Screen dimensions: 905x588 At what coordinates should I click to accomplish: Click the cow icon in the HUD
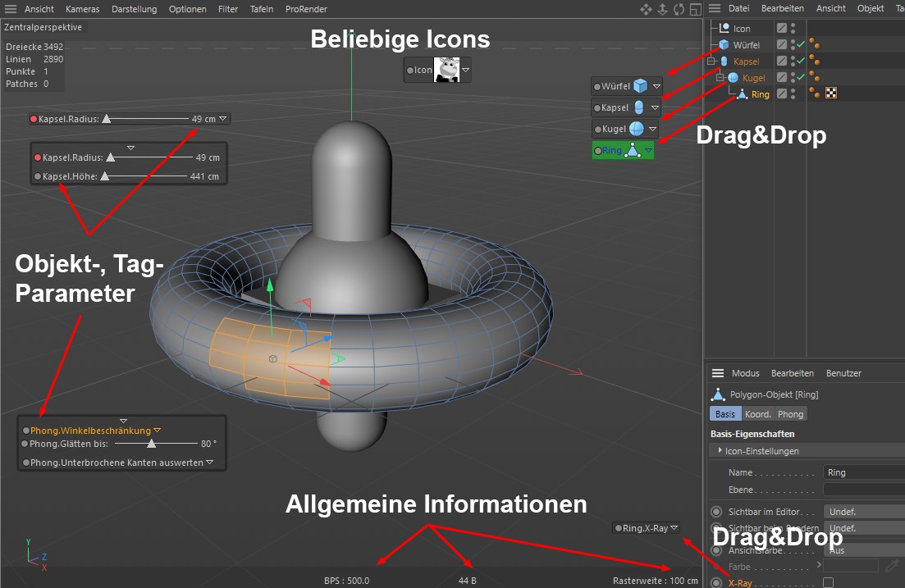[446, 71]
